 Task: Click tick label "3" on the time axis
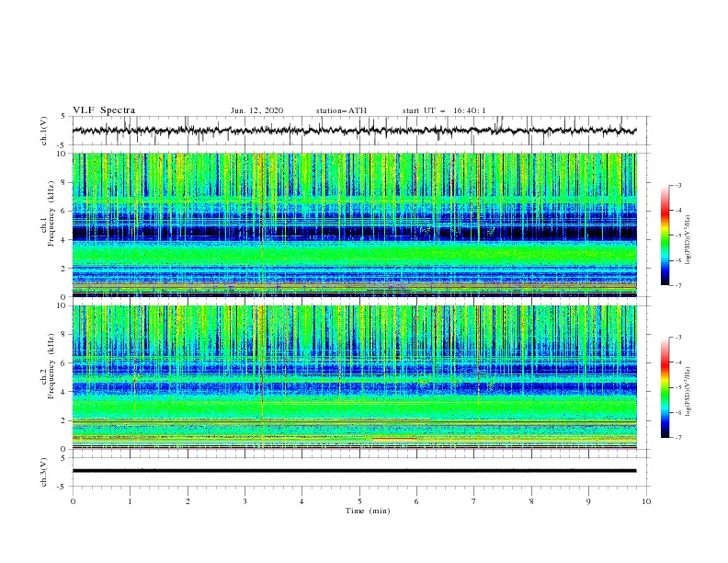(x=245, y=501)
